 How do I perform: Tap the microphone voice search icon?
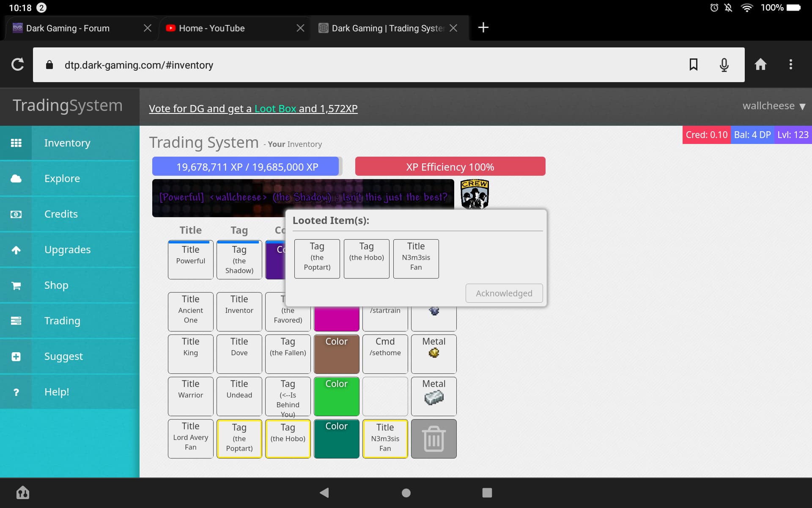click(724, 64)
